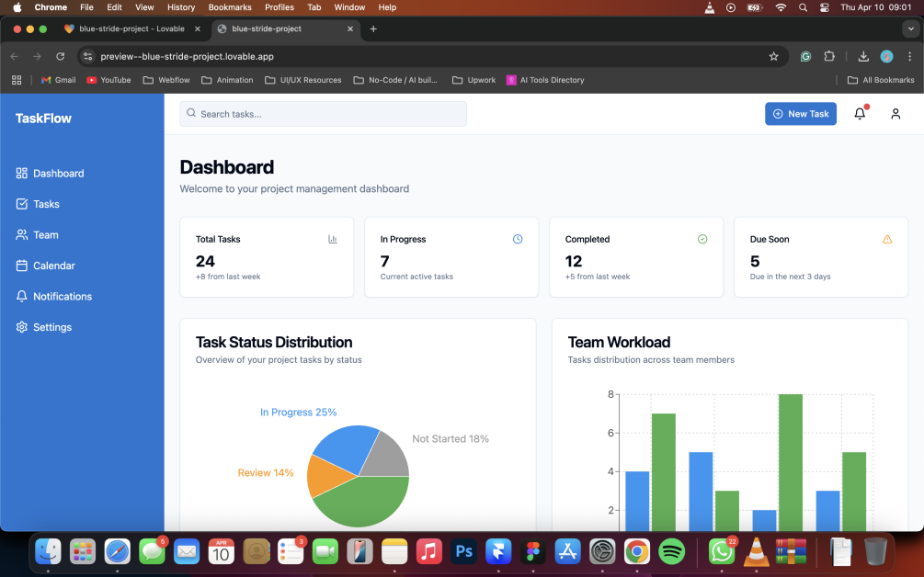Go to Calendar in the sidebar
This screenshot has width=924, height=577.
click(53, 266)
